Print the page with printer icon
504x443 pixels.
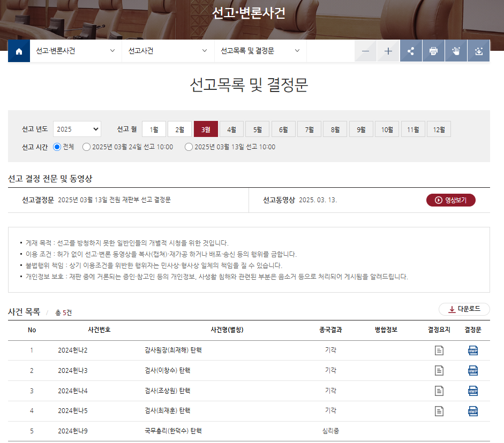433,51
